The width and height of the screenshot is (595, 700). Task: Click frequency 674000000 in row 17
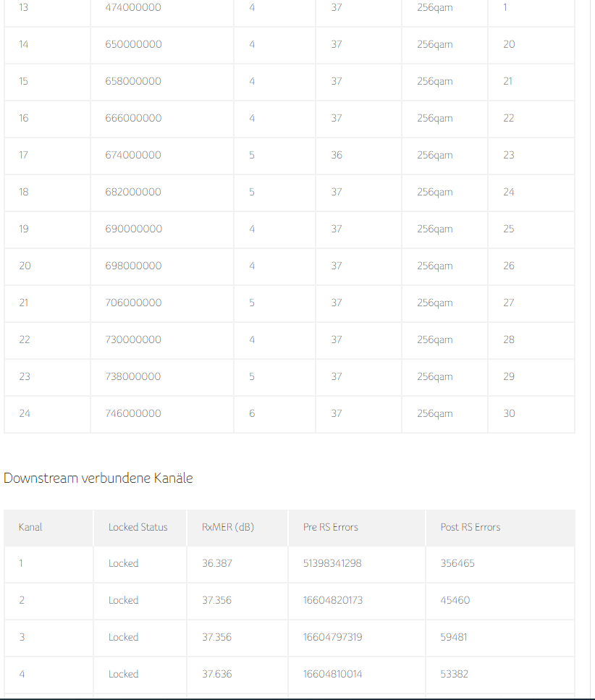pos(133,155)
